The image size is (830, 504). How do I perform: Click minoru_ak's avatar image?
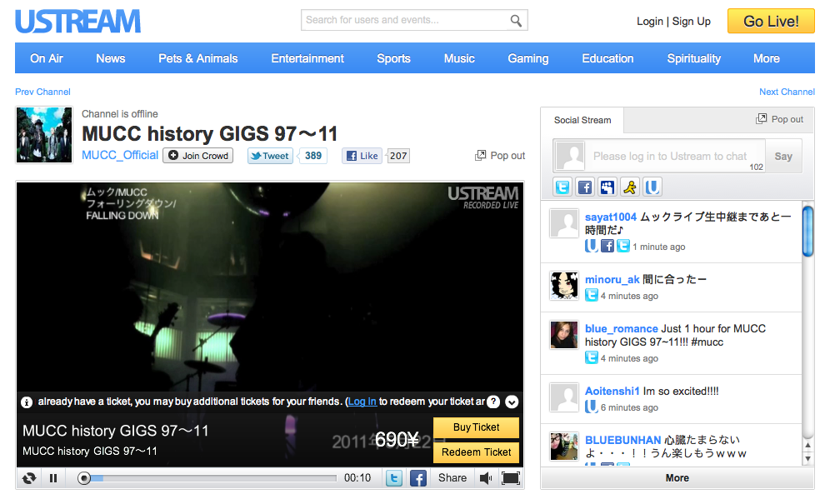point(563,286)
